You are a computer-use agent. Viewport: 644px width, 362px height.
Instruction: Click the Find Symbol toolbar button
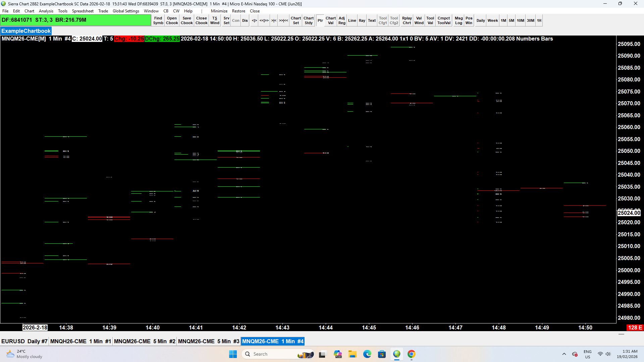click(x=158, y=20)
